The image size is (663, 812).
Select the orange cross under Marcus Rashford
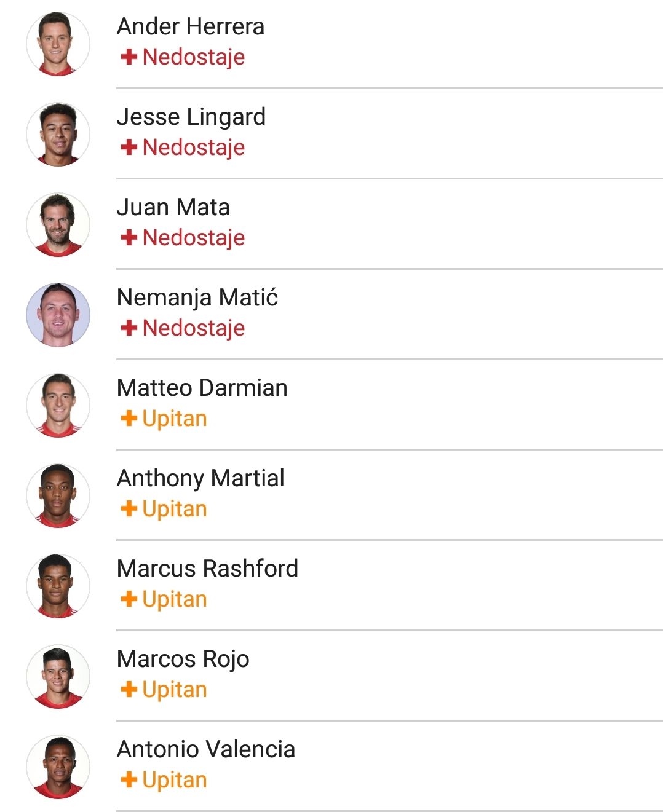(x=129, y=599)
